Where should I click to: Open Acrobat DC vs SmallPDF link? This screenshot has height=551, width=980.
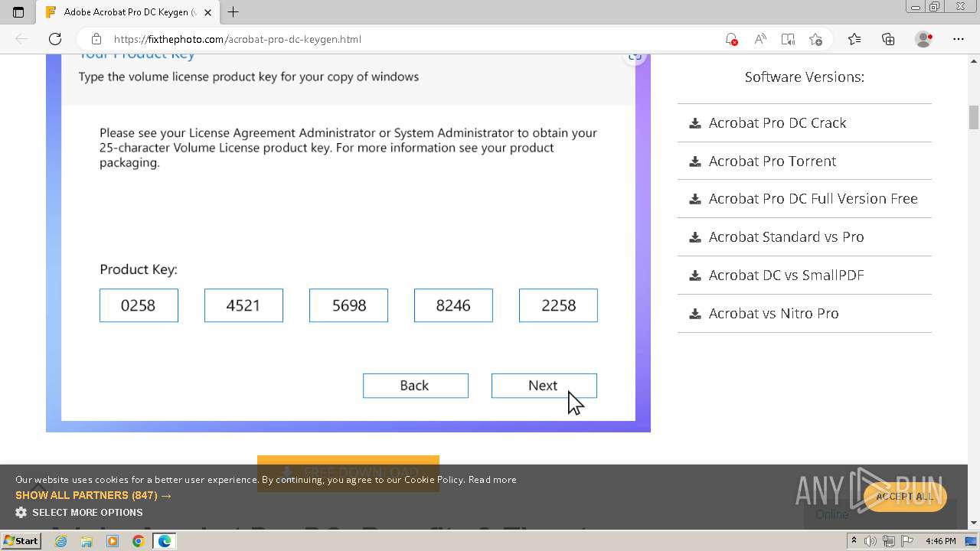point(786,275)
